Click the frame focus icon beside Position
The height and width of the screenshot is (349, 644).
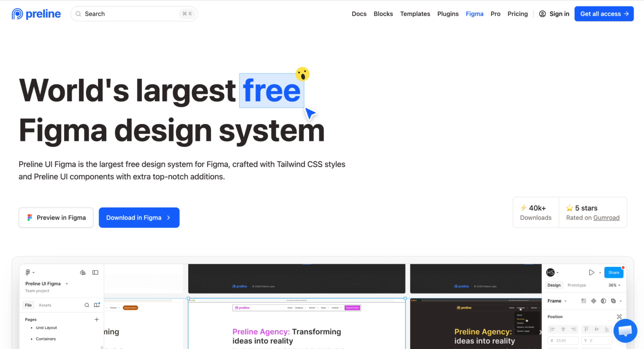(x=619, y=317)
